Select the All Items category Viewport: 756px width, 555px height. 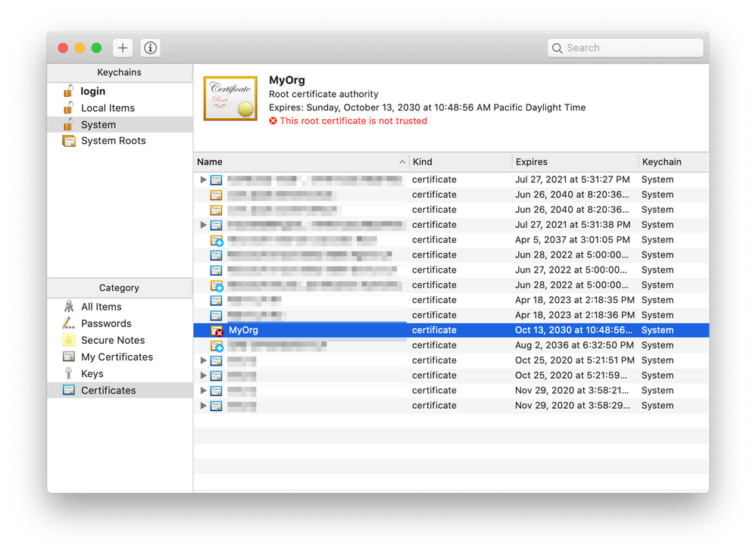(x=70, y=307)
